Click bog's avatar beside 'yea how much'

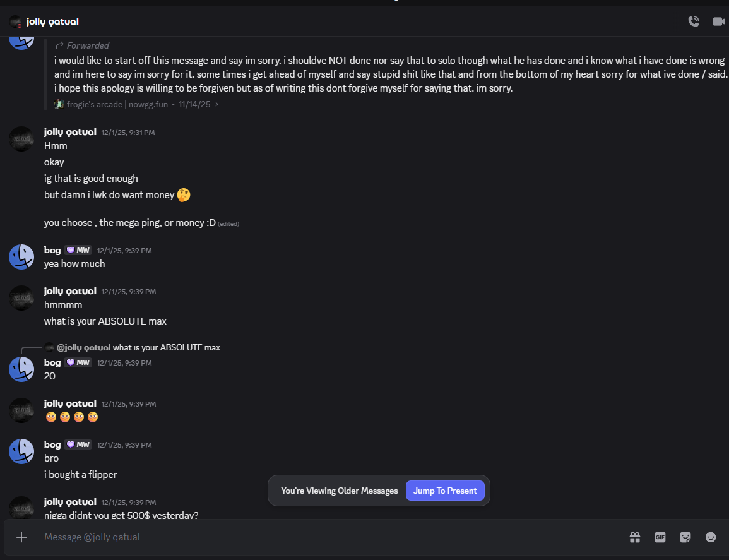click(x=21, y=257)
